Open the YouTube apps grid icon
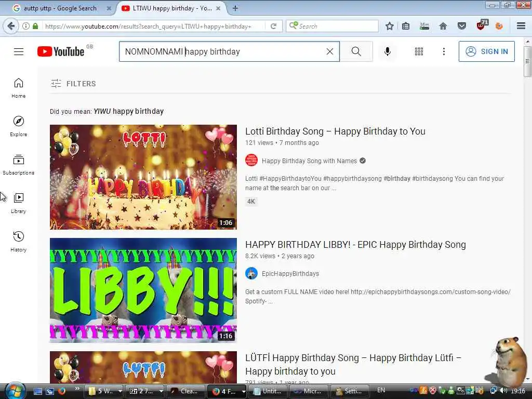 [419, 51]
